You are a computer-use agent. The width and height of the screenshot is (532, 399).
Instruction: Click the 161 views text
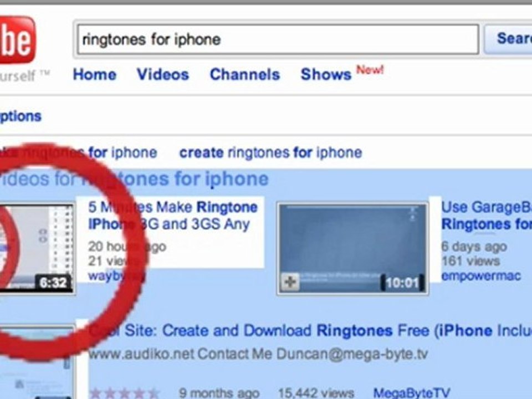tap(470, 261)
